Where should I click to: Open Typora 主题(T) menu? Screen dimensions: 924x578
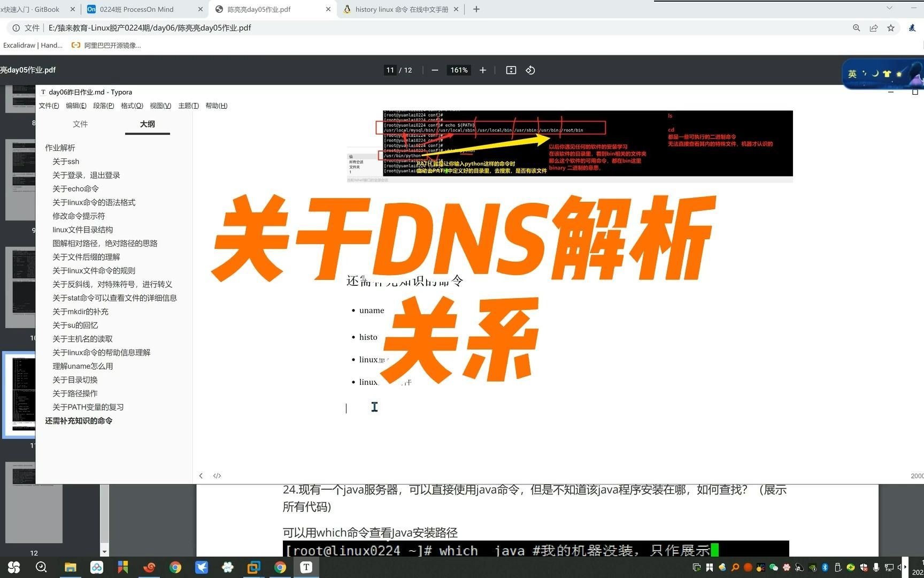coord(188,106)
